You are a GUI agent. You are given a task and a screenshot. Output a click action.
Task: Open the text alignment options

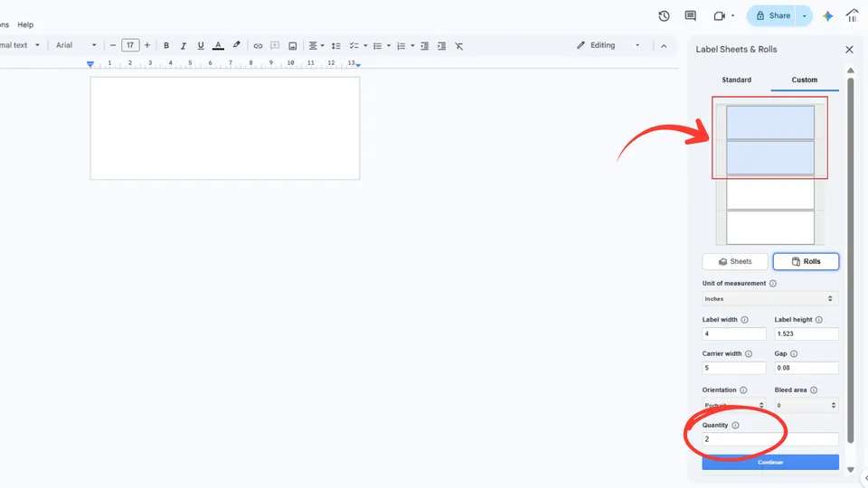[x=316, y=46]
